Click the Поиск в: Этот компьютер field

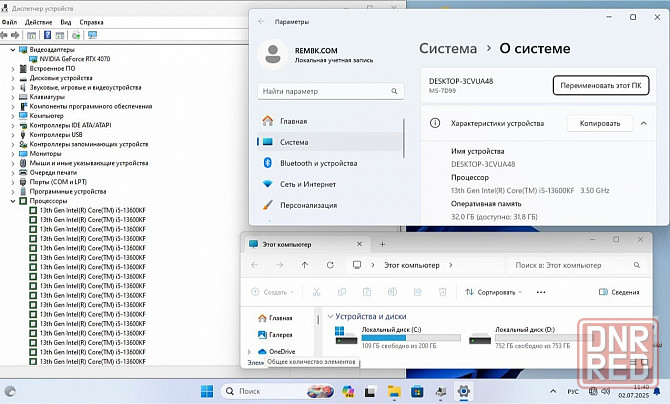point(576,265)
